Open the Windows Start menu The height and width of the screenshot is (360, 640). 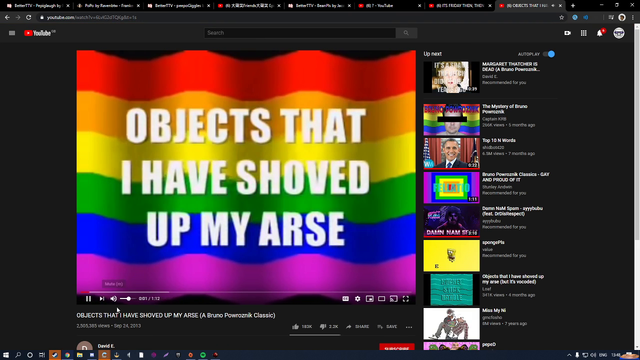click(x=6, y=355)
